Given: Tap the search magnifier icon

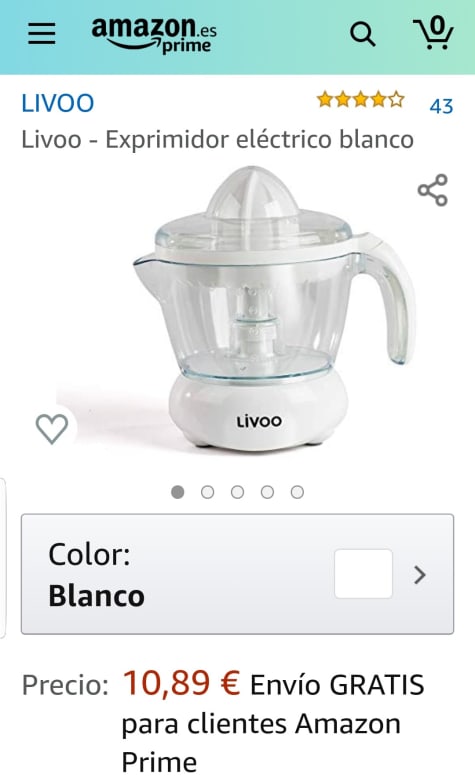Looking at the screenshot, I should [x=363, y=34].
